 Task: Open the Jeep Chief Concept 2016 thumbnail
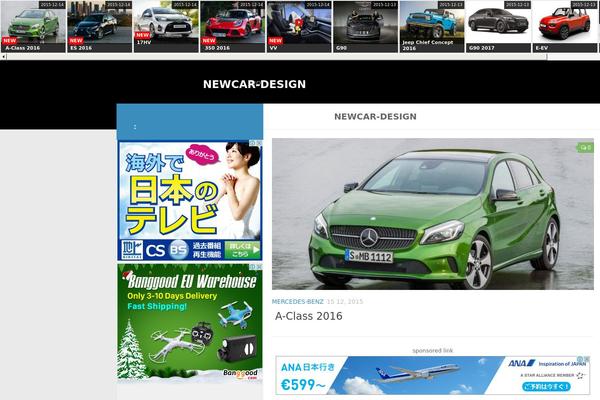pos(432,26)
